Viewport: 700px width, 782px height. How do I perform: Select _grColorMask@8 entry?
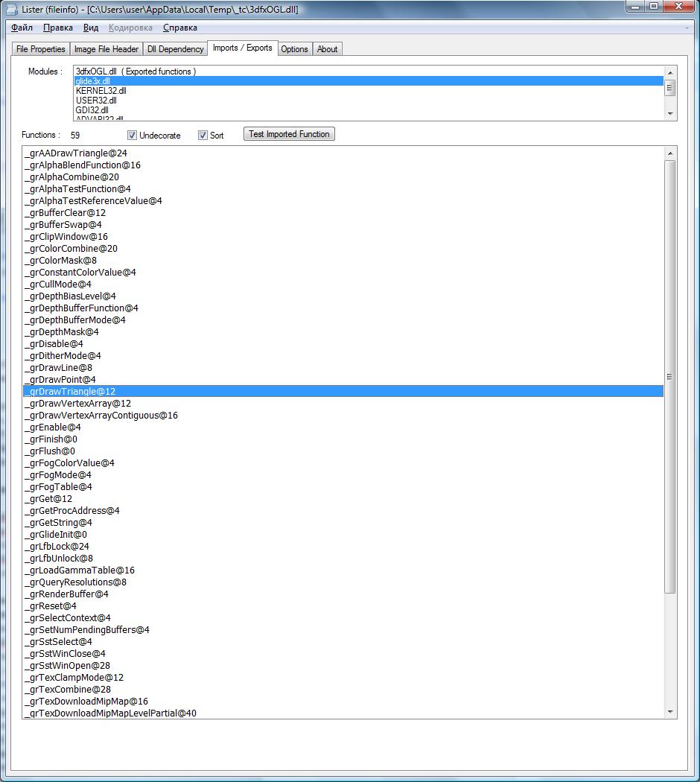(343, 261)
